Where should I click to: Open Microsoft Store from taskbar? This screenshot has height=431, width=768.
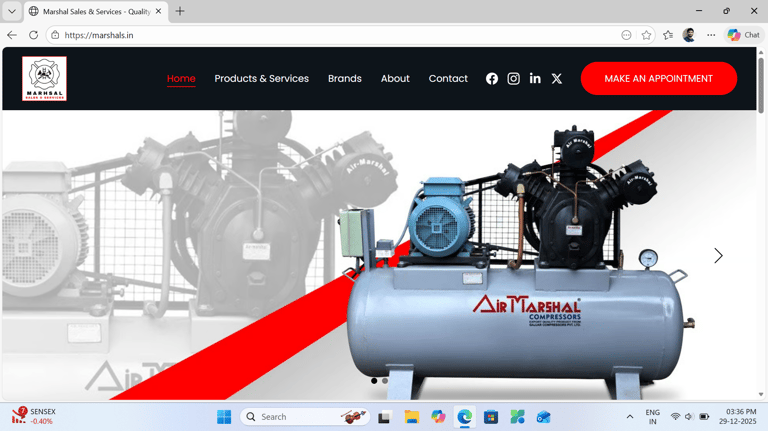[x=491, y=417]
